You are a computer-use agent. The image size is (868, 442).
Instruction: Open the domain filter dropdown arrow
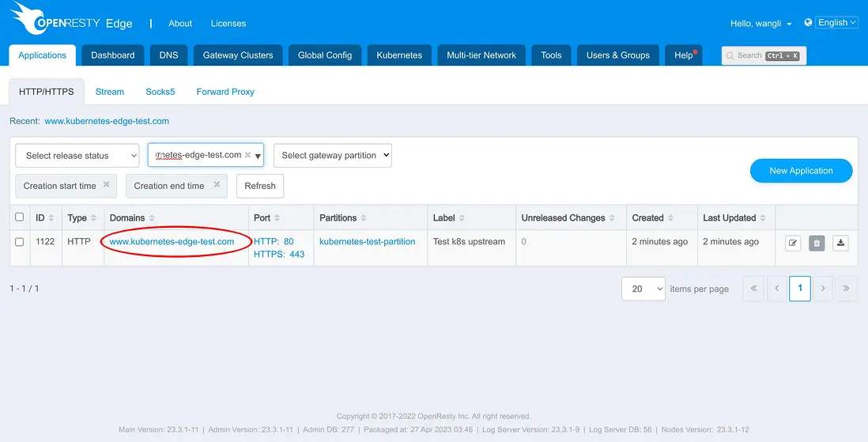coord(258,157)
